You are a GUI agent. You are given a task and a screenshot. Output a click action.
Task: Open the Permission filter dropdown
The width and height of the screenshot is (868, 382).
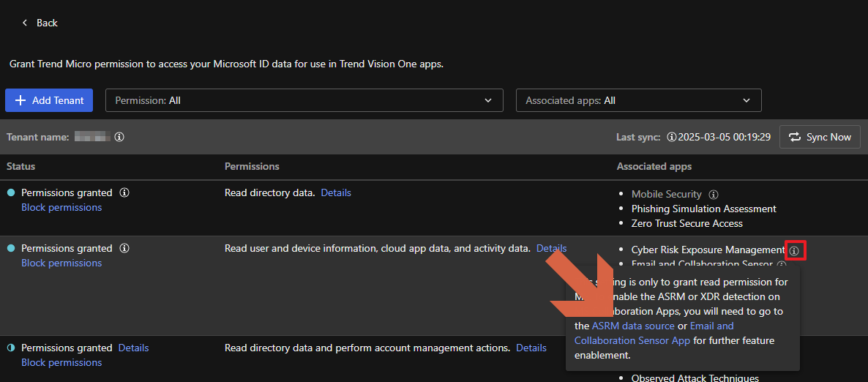(x=304, y=100)
